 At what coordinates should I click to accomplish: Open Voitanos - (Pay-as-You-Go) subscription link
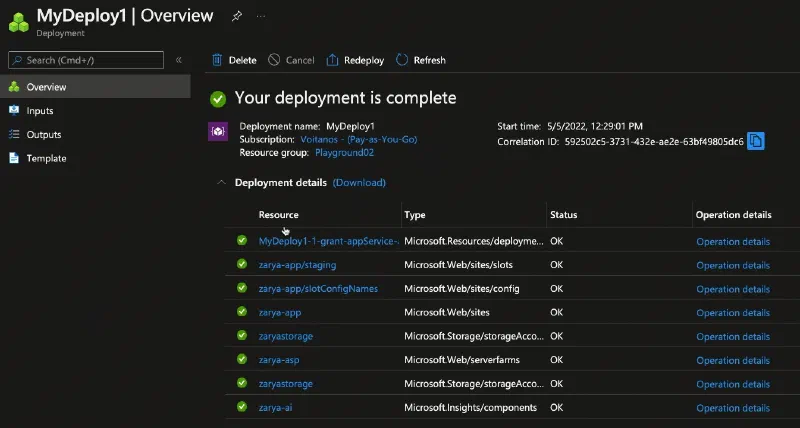(359, 139)
